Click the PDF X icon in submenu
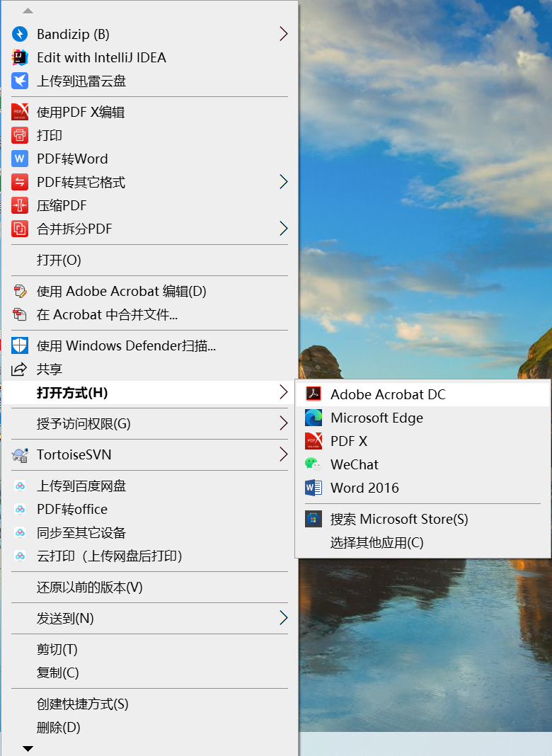Image resolution: width=552 pixels, height=756 pixels. coord(314,441)
